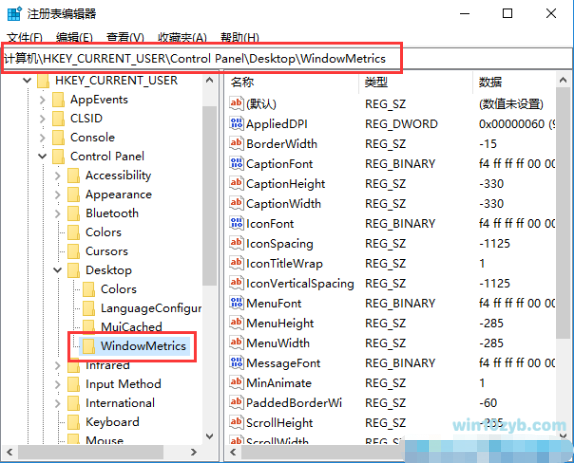Viewport: 574px width, 463px height.
Task: Click the registry path address bar
Action: pyautogui.click(x=287, y=59)
